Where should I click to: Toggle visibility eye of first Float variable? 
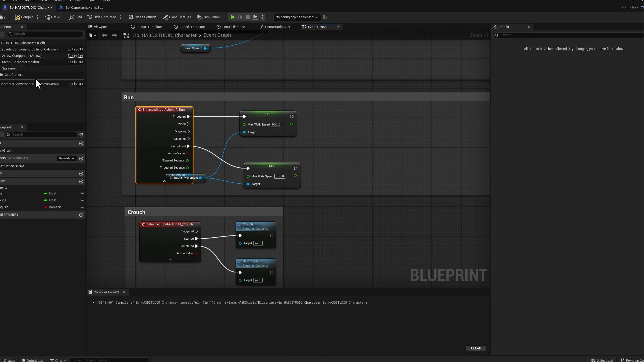[x=82, y=193]
